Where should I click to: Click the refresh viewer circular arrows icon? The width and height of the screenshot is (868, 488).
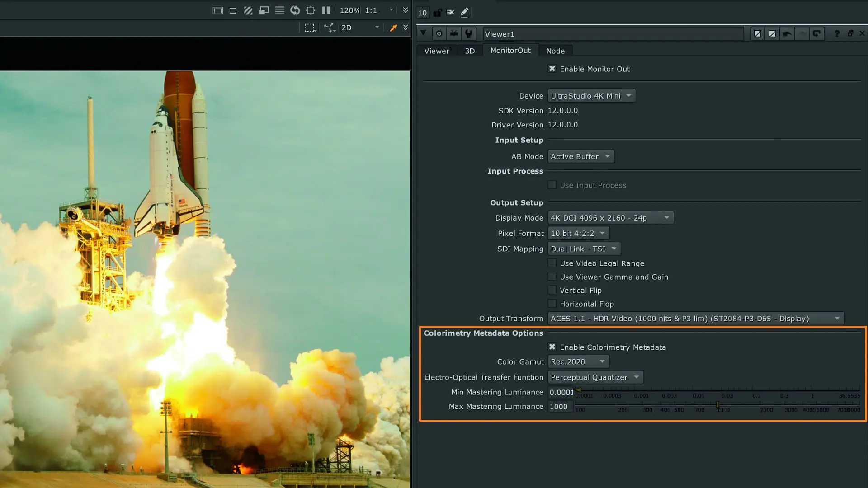[x=295, y=10]
